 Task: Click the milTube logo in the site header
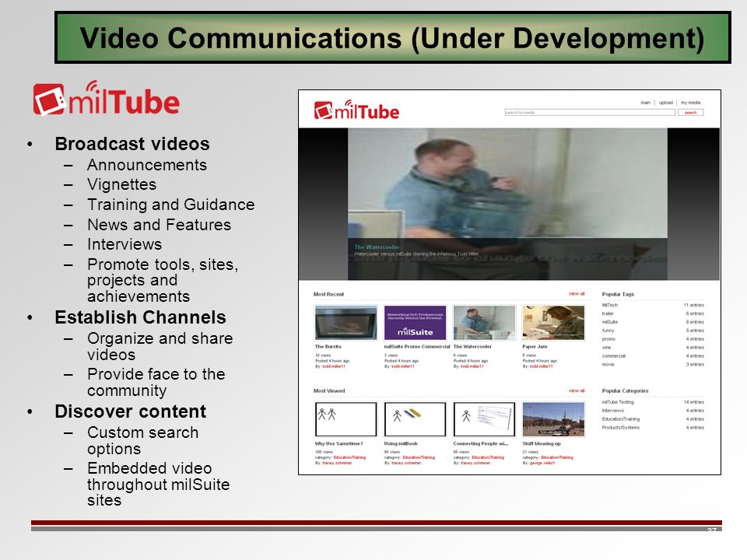tap(356, 110)
